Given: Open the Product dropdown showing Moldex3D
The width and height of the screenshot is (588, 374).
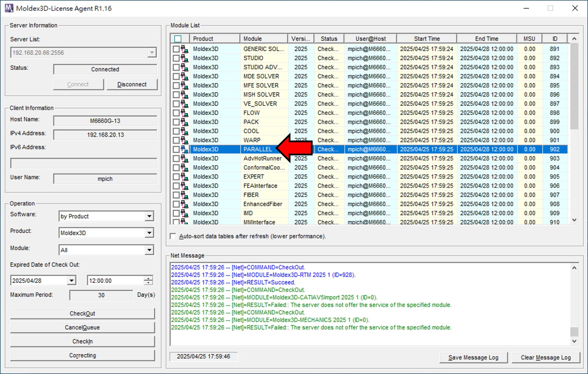Looking at the screenshot, I should coord(149,233).
